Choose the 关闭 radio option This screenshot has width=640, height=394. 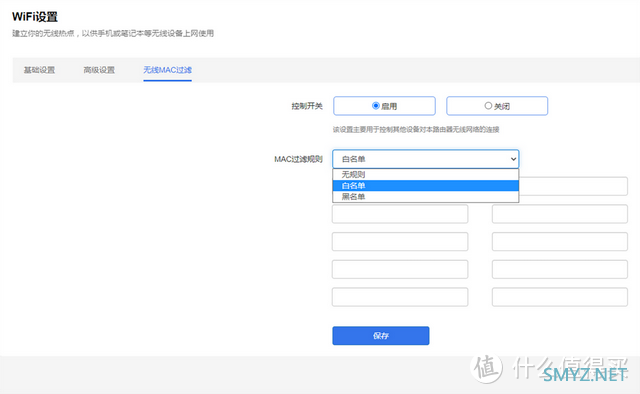[497, 106]
